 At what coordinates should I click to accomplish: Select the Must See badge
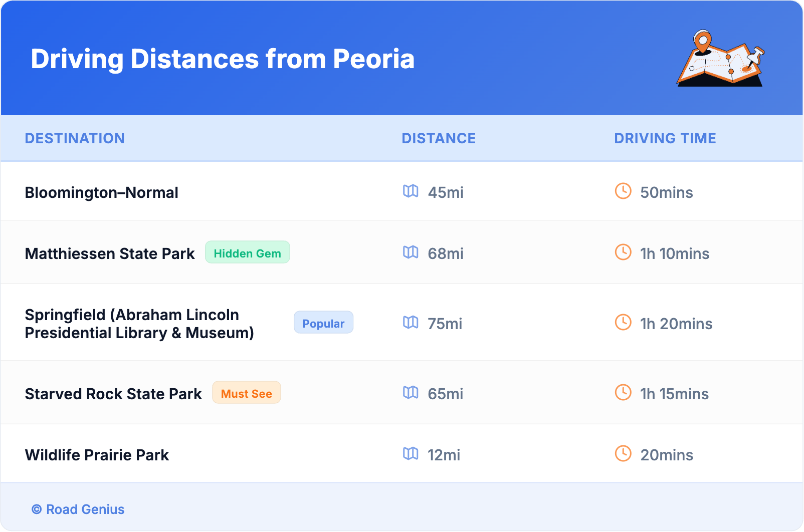coord(246,393)
